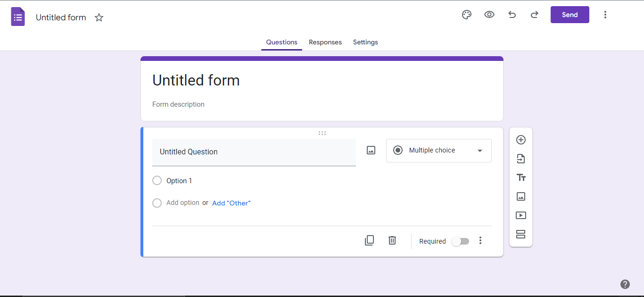Edit the Option 1 label text
The height and width of the screenshot is (297, 644).
(x=179, y=181)
